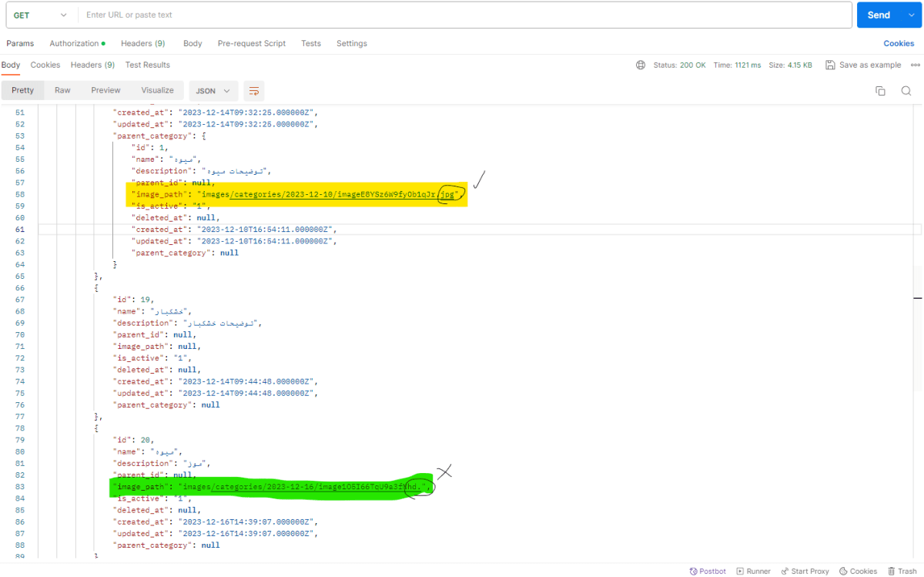Open the response more options menu
The height and width of the screenshot is (577, 924).
tap(916, 65)
